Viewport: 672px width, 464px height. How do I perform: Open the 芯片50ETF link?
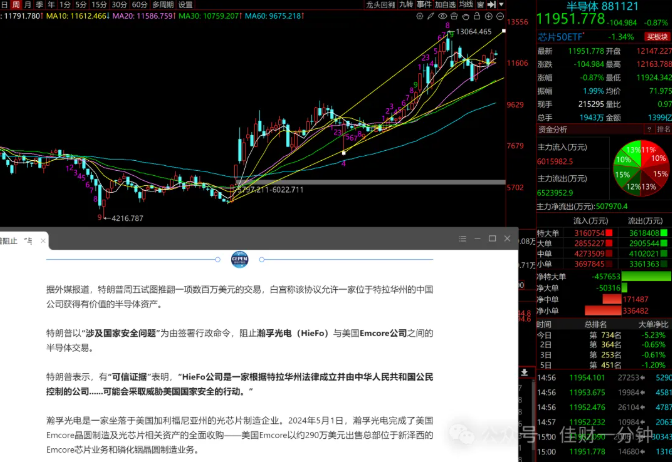pyautogui.click(x=560, y=37)
